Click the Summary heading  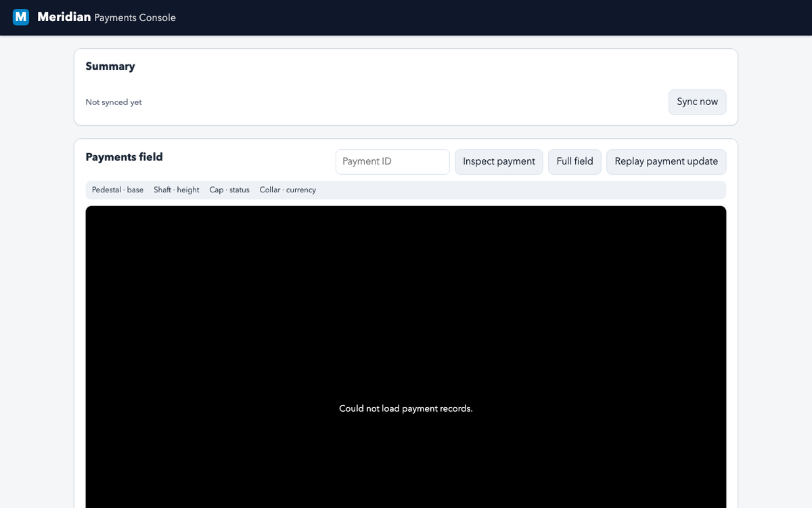tap(110, 66)
